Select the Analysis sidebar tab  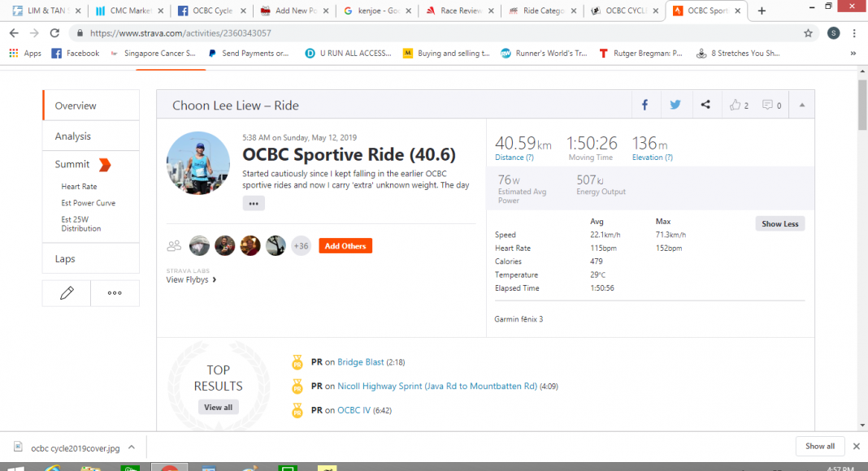(x=91, y=136)
